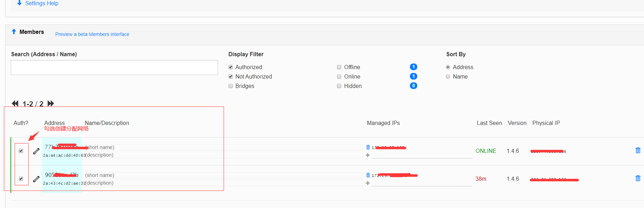
Task: Click the Offline count badge
Action: point(413,67)
